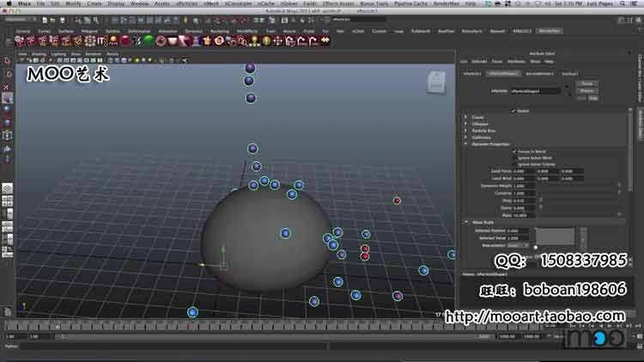644x362 pixels.
Task: Expand the Particle Size section
Action: pos(465,130)
